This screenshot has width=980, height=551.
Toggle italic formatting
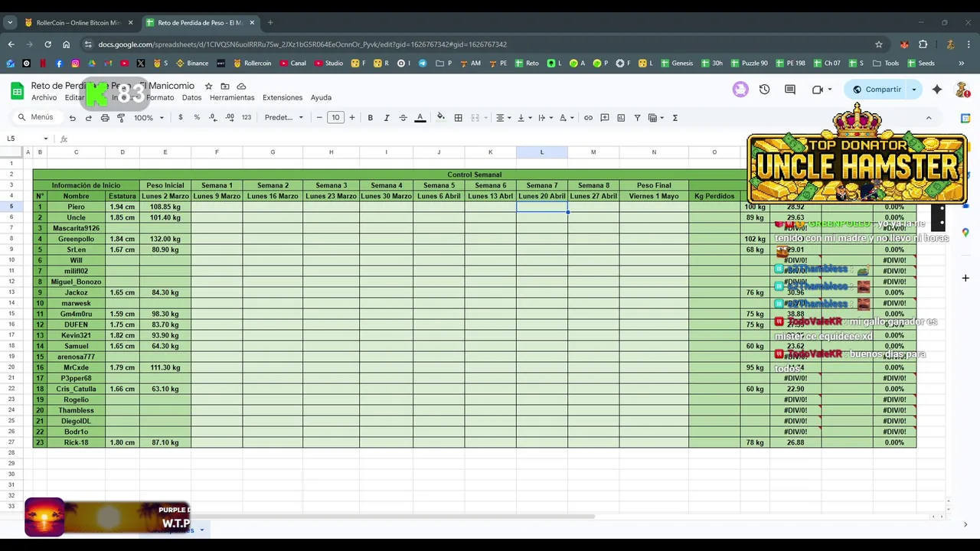(x=387, y=118)
